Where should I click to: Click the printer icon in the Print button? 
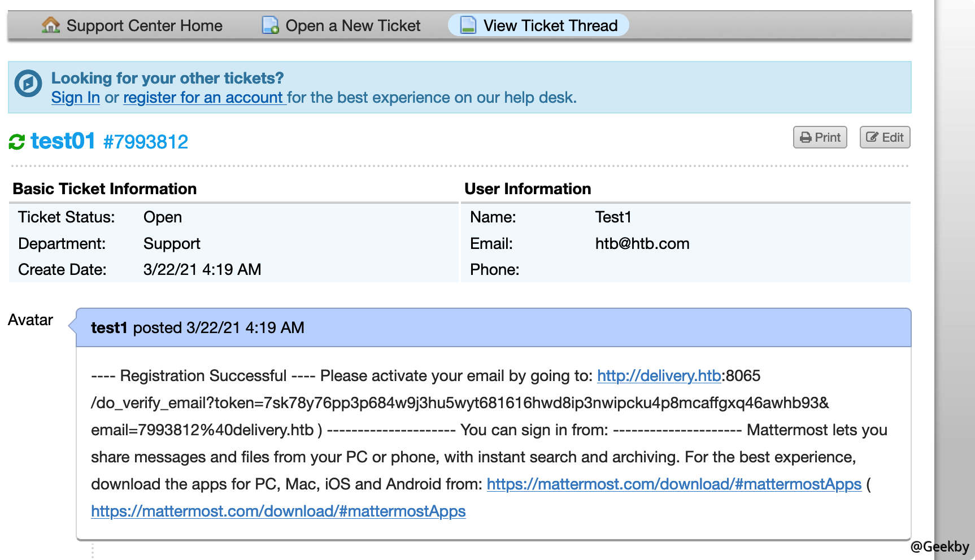pyautogui.click(x=806, y=138)
